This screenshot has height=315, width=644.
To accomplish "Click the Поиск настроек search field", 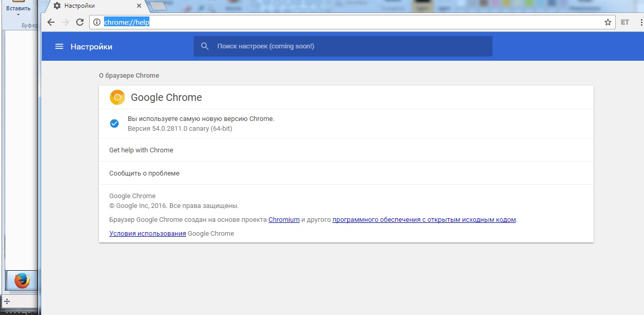I will 343,46.
